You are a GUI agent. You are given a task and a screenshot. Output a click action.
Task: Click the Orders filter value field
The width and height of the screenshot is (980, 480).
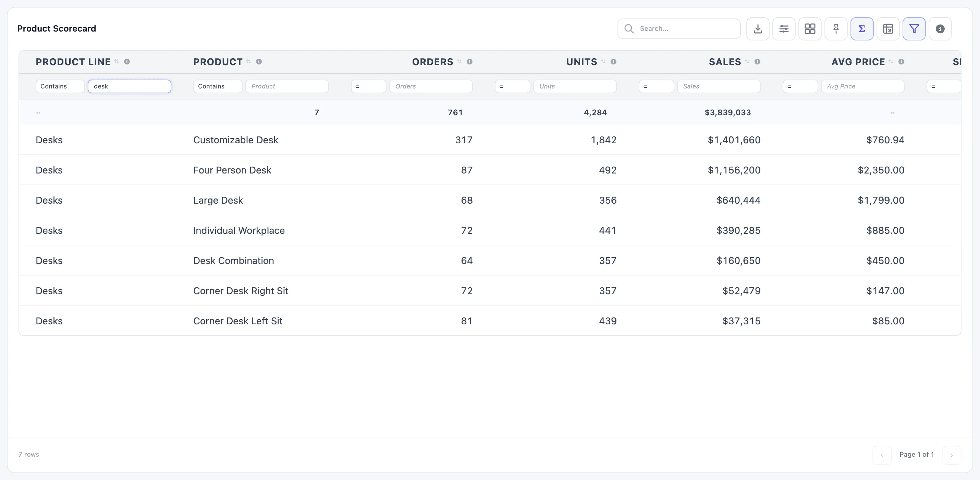point(431,86)
